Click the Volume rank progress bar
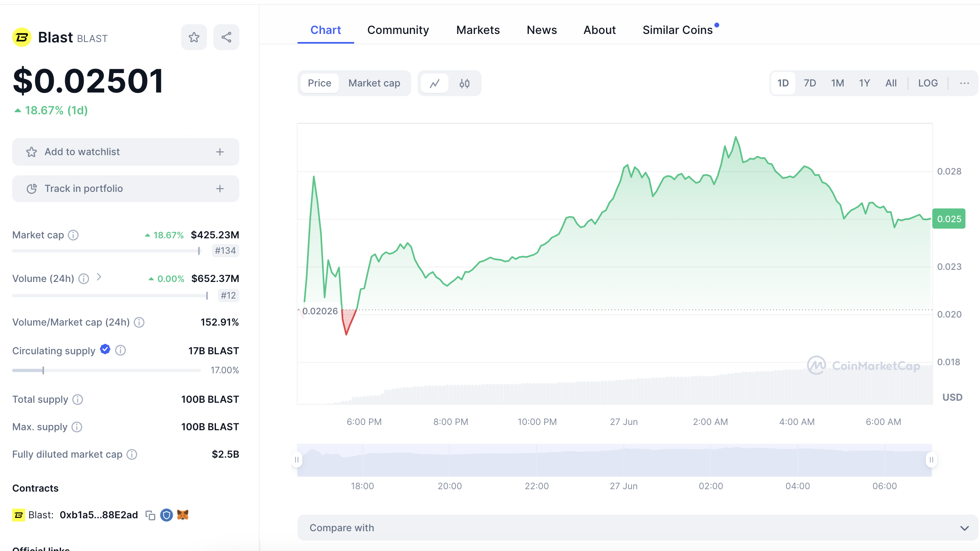980x551 pixels. point(110,296)
